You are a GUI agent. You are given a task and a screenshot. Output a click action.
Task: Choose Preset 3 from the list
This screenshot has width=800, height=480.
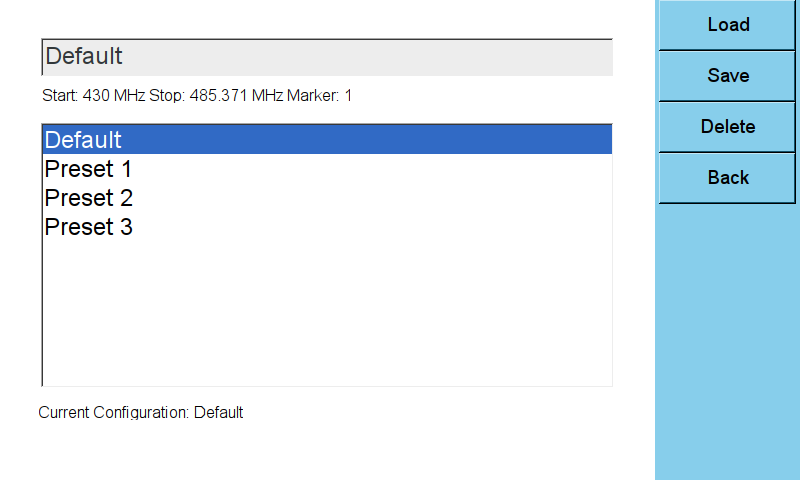coord(327,227)
